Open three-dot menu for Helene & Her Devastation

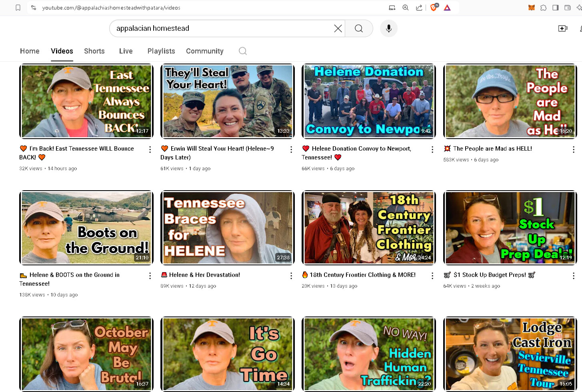(291, 276)
